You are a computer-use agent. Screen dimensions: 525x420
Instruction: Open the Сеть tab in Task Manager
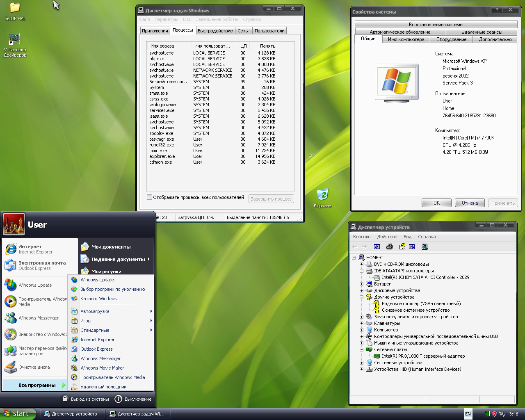pyautogui.click(x=243, y=31)
